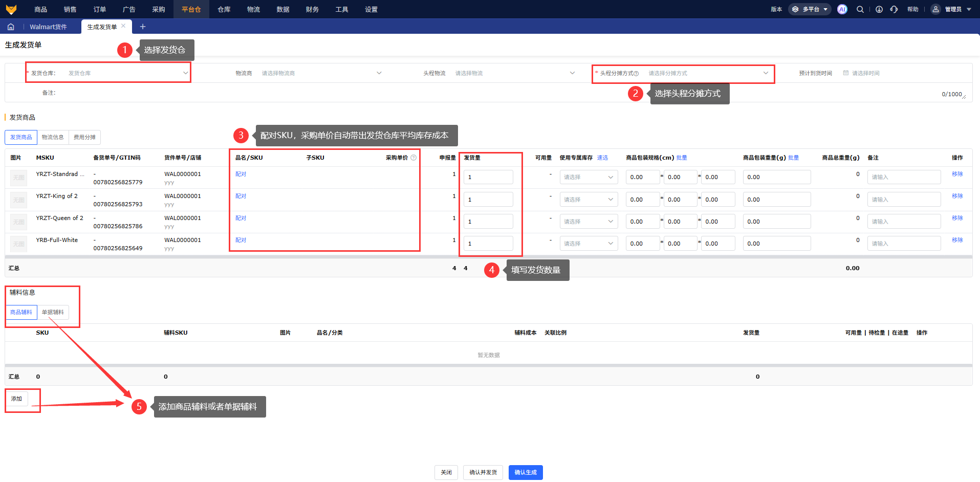Click 发货量 input for YRZT-Standrad row
The width and height of the screenshot is (980, 482).
tap(488, 177)
